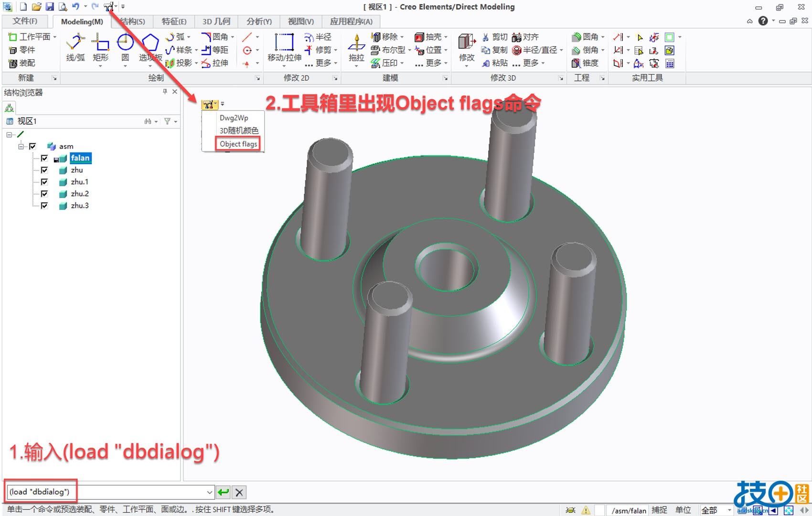Click the 装配 (New Assembly) button
Viewport: 812px width, 516px height.
coord(22,63)
